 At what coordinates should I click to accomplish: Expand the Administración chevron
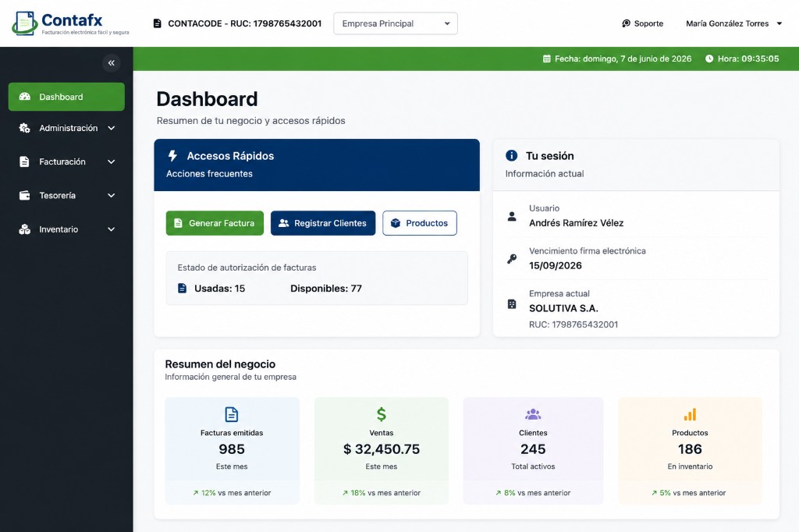click(111, 128)
